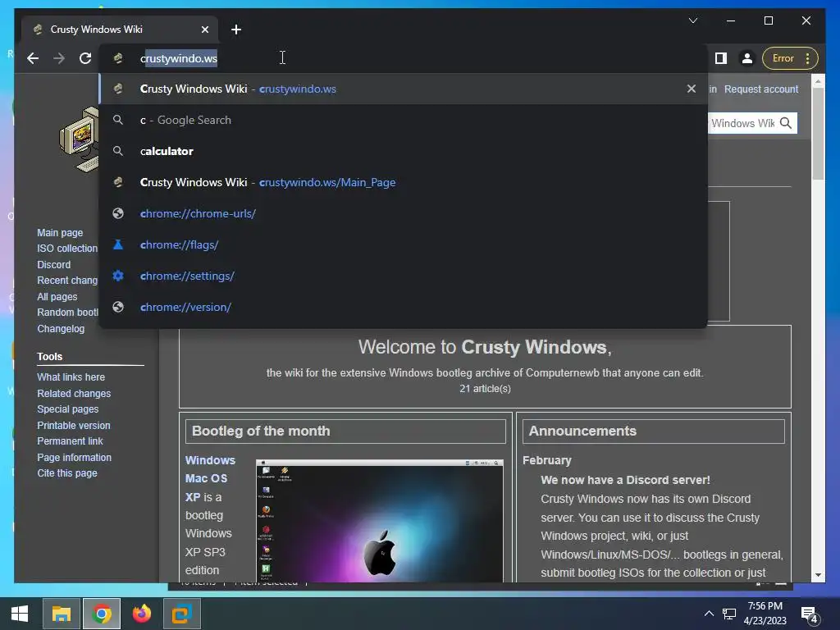Click the globe icon beside chrome://version/
Screen dimensions: 840x630
118,307
